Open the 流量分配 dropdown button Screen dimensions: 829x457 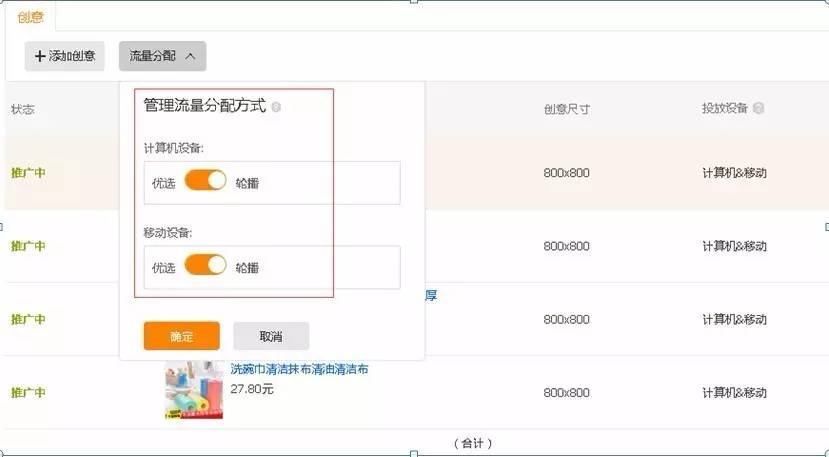[x=162, y=56]
